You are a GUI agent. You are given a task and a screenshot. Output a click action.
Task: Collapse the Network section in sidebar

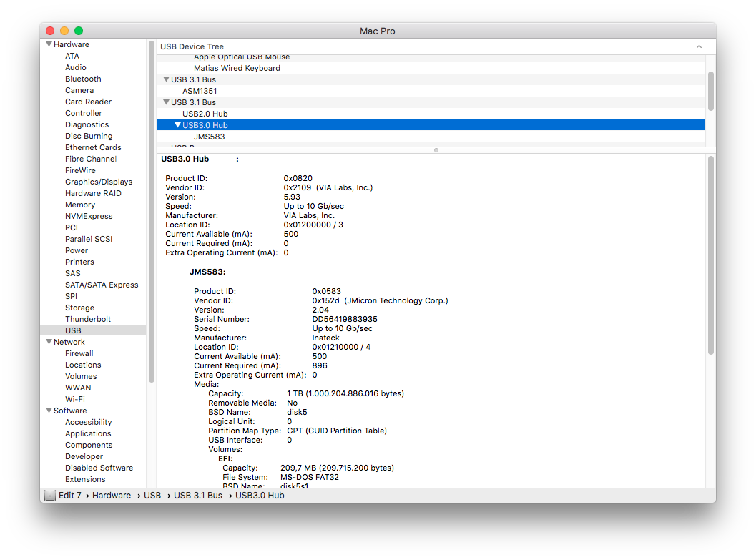[x=49, y=342]
